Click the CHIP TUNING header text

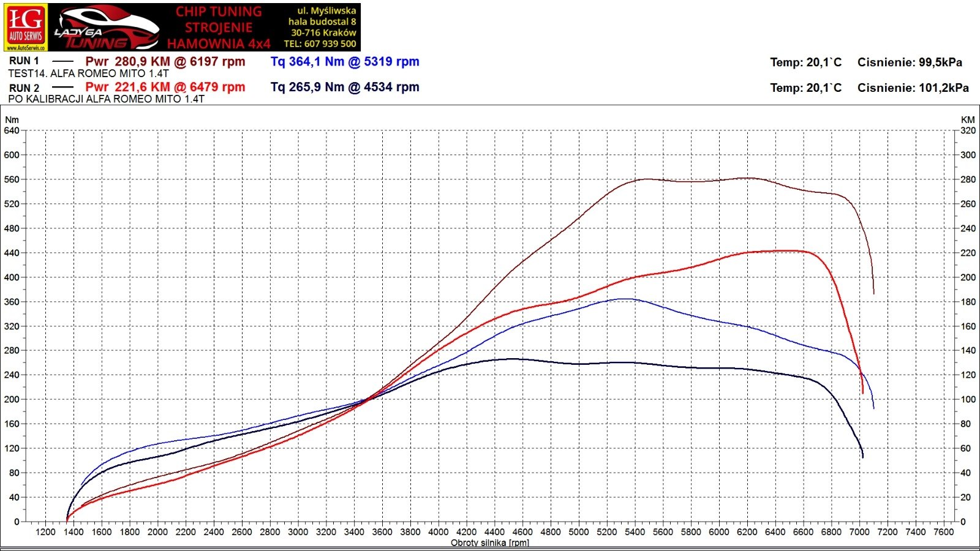pyautogui.click(x=219, y=12)
